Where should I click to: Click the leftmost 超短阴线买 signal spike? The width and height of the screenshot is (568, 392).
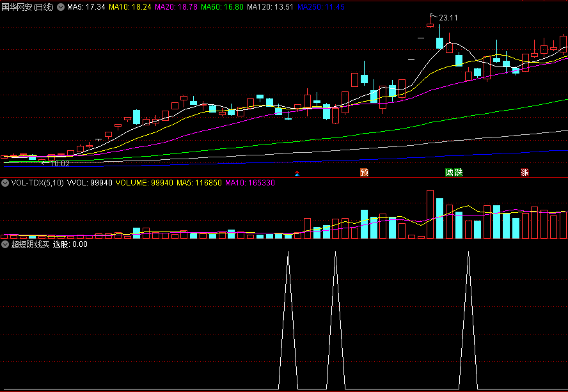(288, 320)
